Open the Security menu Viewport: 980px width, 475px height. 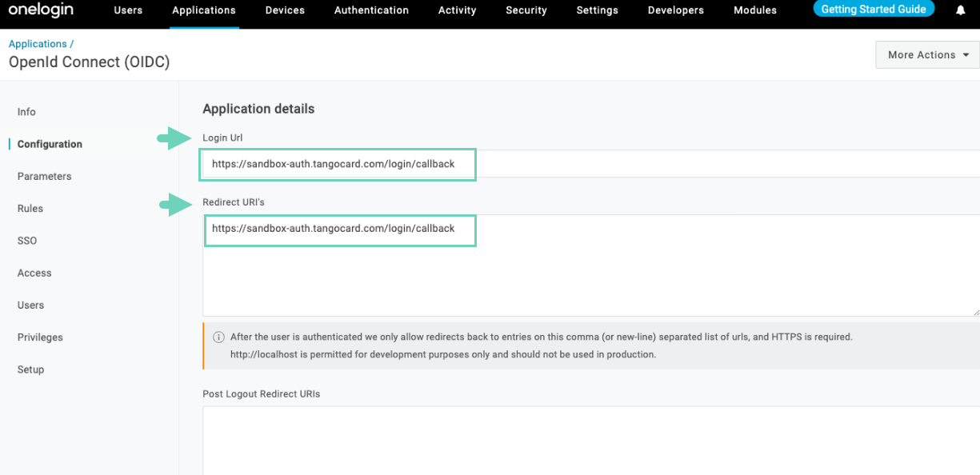(526, 10)
